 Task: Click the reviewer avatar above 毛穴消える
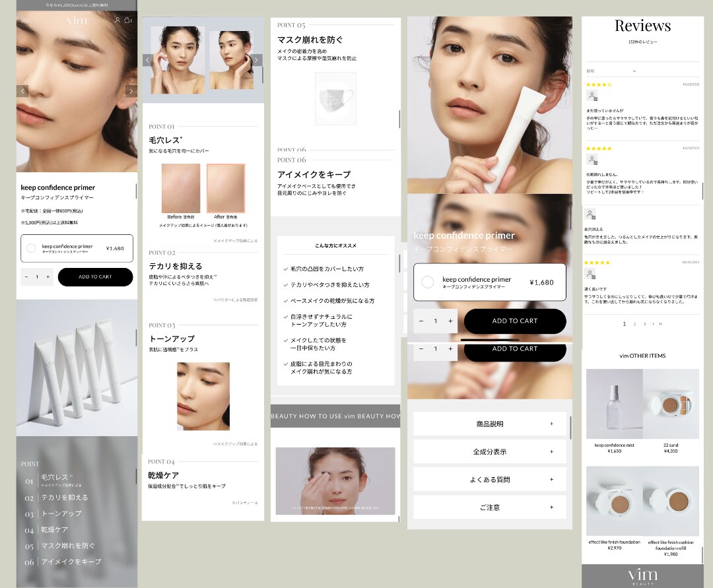point(590,214)
